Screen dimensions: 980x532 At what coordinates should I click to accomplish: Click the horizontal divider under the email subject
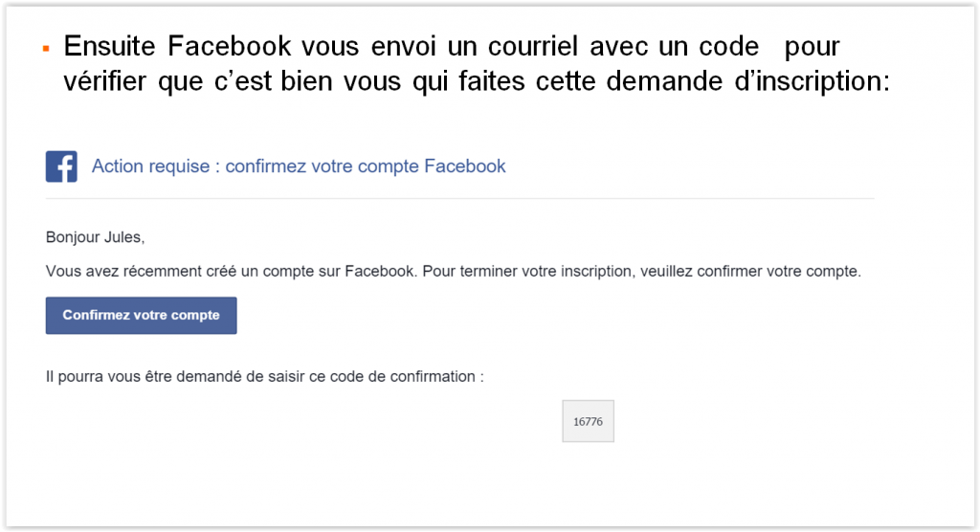[x=459, y=198]
